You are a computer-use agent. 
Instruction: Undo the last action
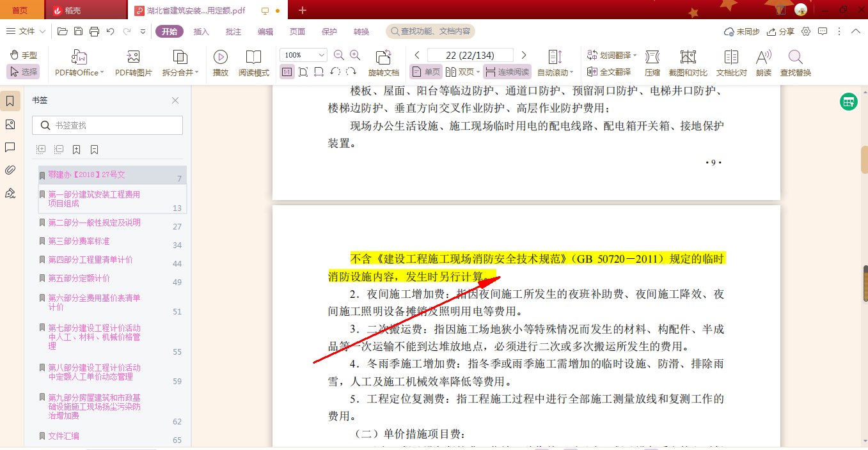110,31
